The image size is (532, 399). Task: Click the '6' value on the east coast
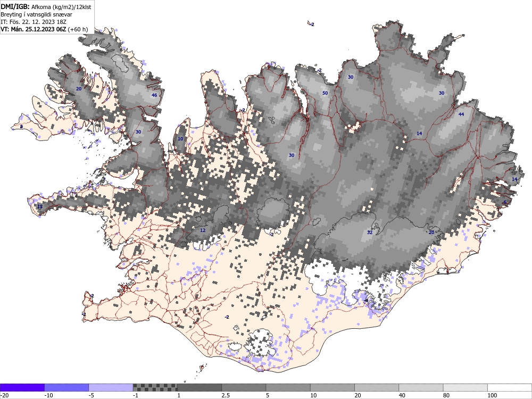[x=505, y=202]
